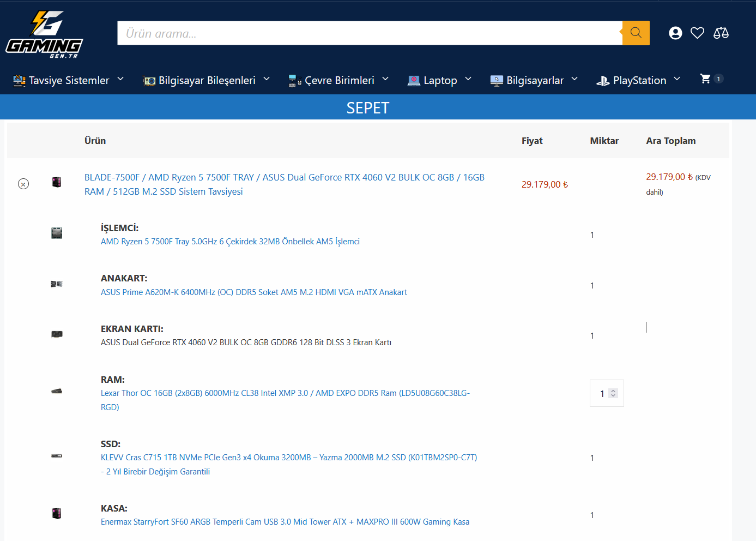Open the Enermax StarryFort SF60 Kasa link
This screenshot has height=541, width=756.
coord(285,522)
